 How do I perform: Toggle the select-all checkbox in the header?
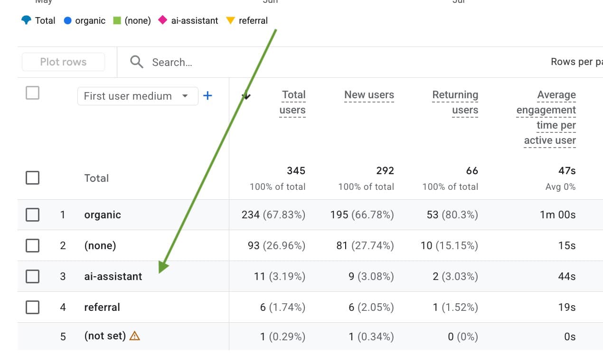[x=32, y=93]
